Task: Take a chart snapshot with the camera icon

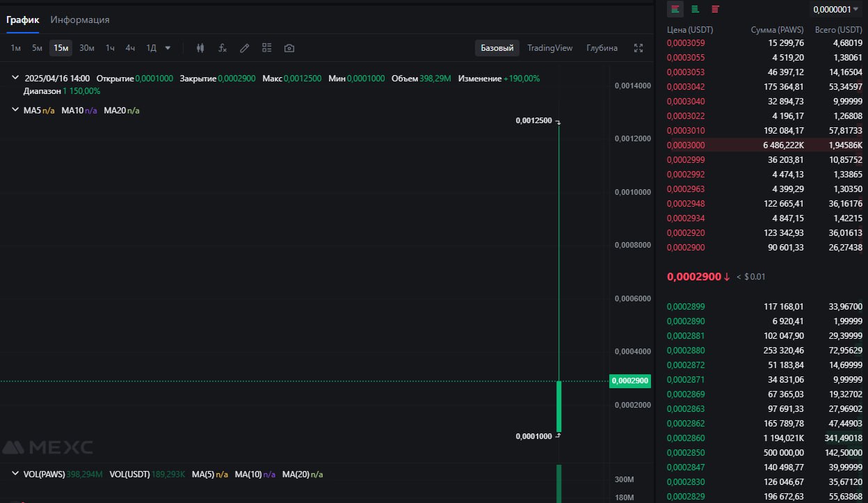Action: (289, 48)
